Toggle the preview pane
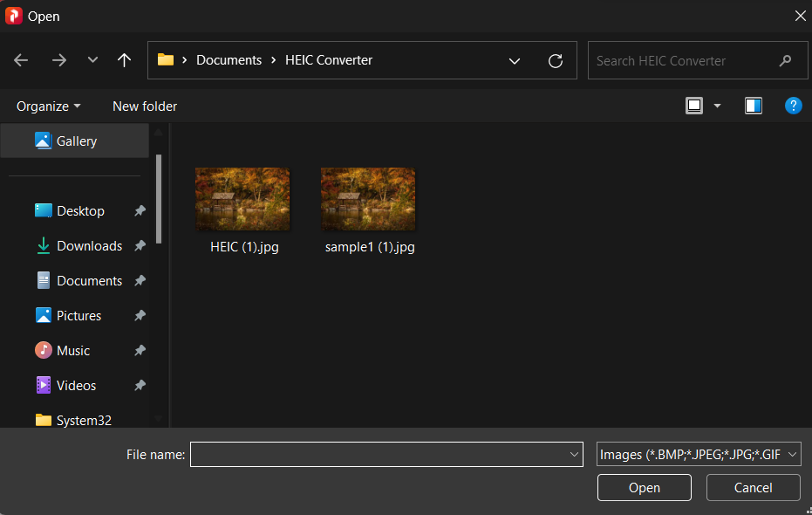 [x=753, y=106]
